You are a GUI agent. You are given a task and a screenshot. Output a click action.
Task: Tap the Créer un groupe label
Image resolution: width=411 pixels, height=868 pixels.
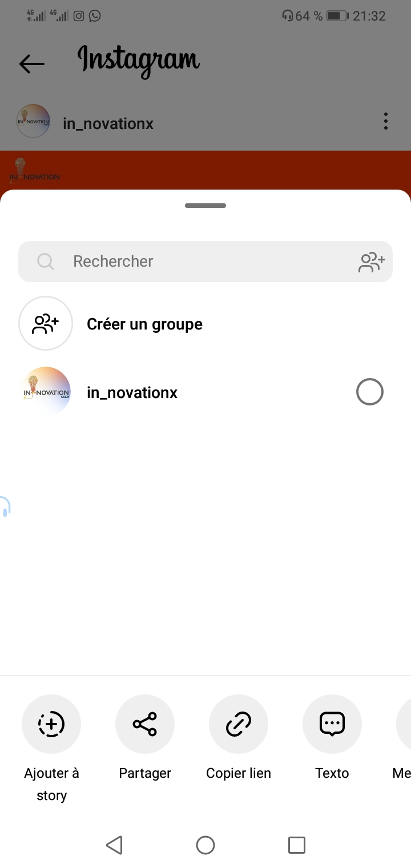point(144,324)
